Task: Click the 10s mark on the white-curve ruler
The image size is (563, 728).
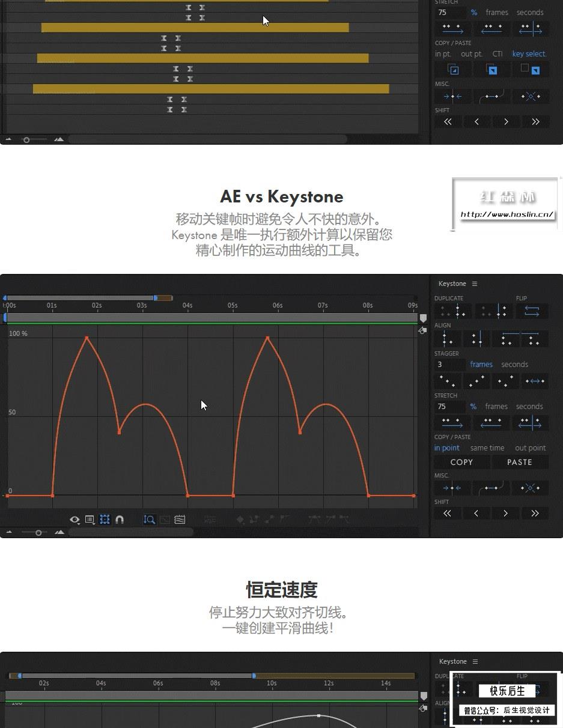Action: pyautogui.click(x=271, y=683)
